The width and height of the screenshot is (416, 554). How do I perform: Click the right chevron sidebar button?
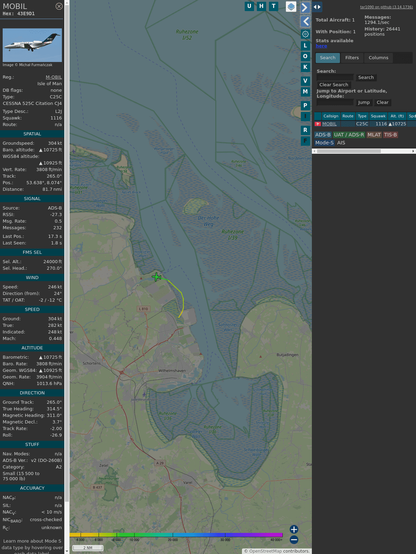click(305, 7)
